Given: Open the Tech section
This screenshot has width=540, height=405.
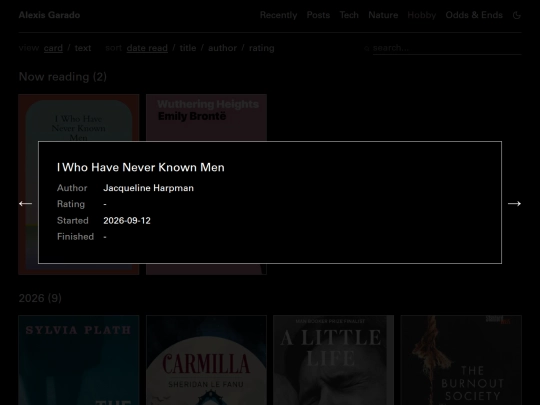Looking at the screenshot, I should pyautogui.click(x=349, y=15).
